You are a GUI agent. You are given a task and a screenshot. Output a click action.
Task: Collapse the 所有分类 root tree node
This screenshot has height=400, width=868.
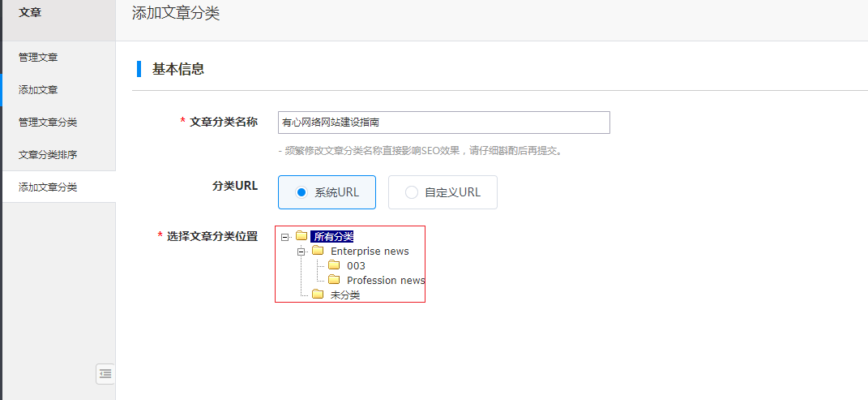(284, 237)
